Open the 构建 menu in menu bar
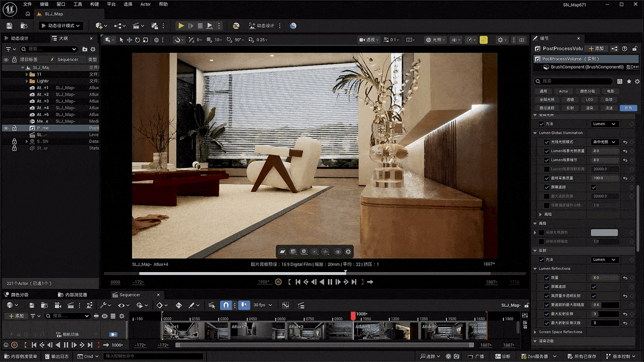 [95, 4]
